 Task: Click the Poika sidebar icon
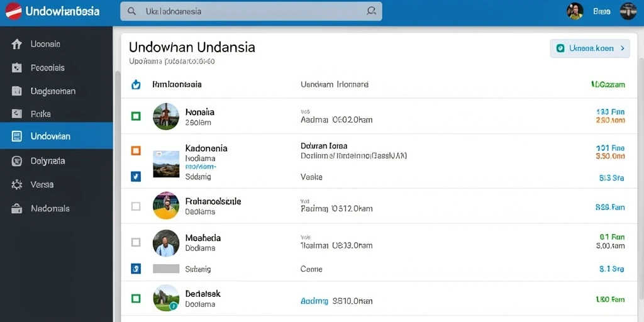16,114
